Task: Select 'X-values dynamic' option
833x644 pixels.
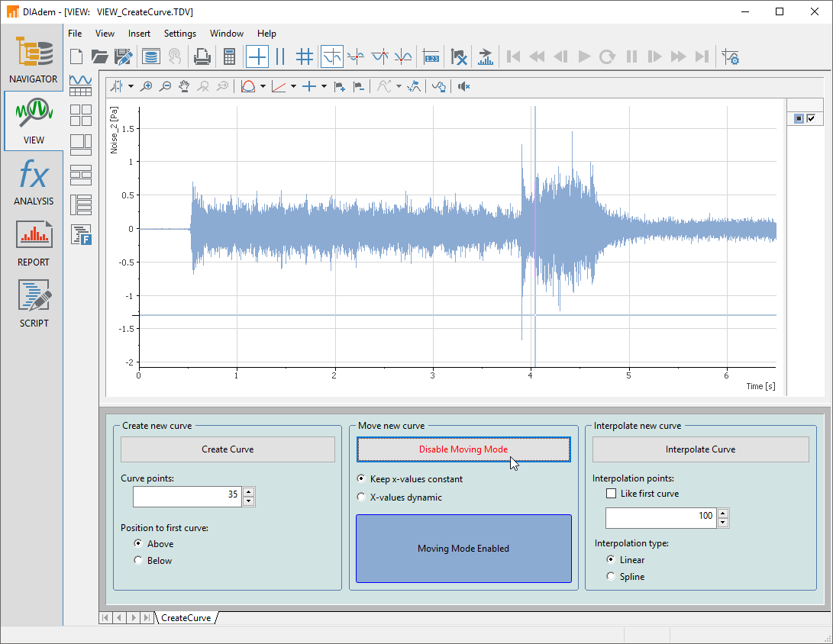Action: click(x=361, y=497)
